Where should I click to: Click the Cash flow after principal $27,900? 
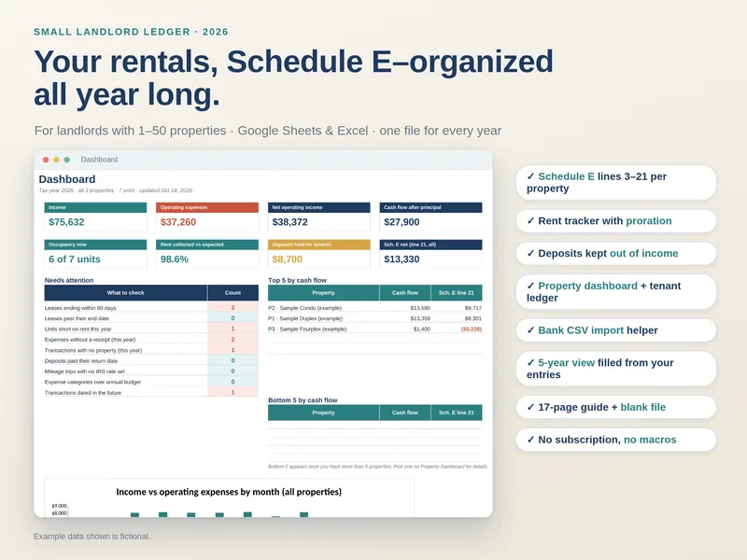click(402, 222)
